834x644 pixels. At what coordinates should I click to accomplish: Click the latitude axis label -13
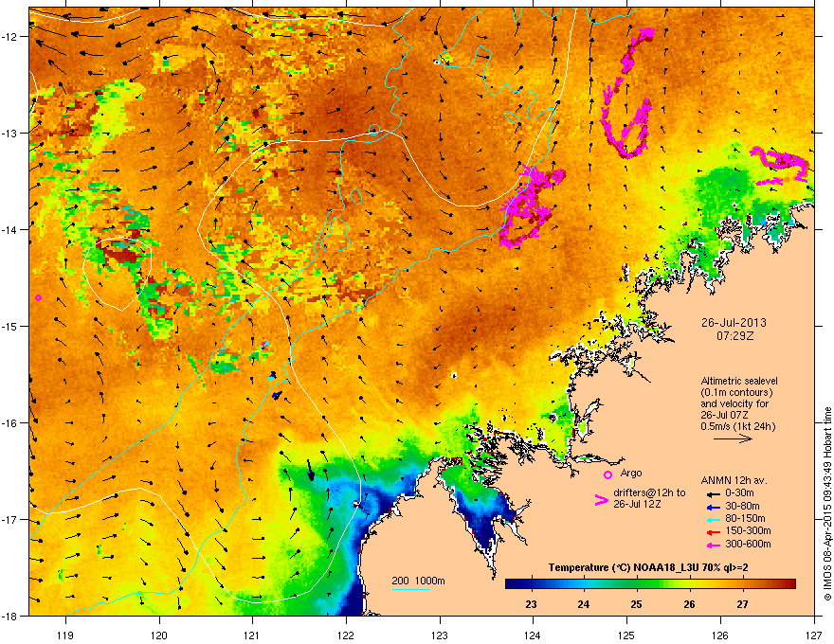point(10,133)
